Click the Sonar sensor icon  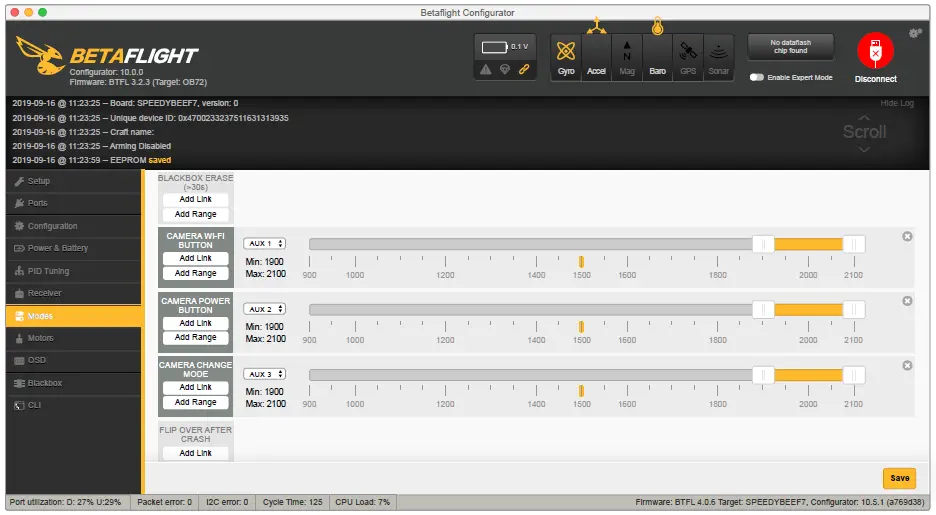pyautogui.click(x=718, y=57)
